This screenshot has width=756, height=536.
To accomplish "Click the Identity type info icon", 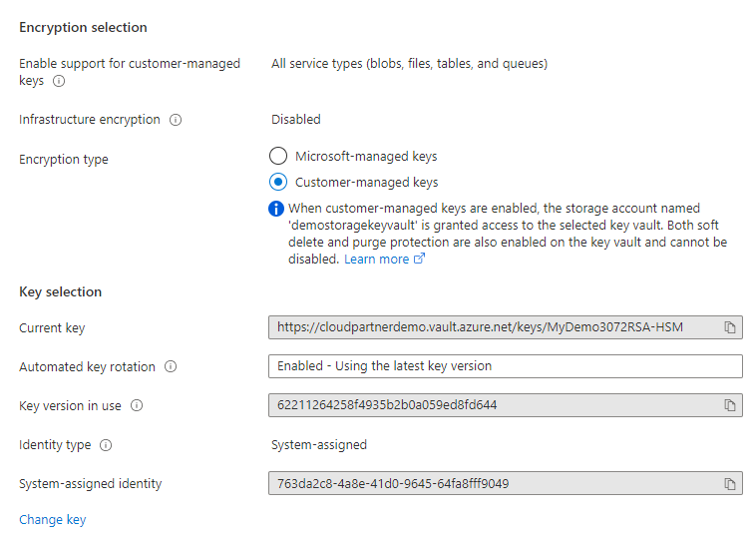I will pyautogui.click(x=106, y=445).
